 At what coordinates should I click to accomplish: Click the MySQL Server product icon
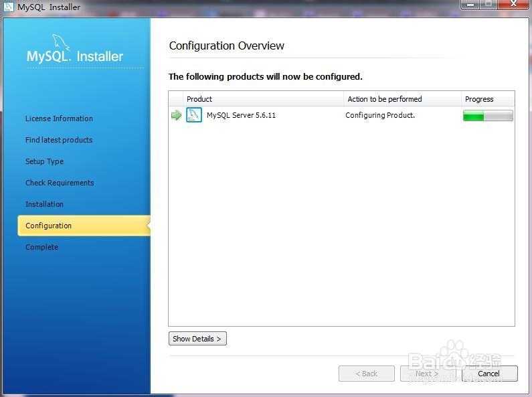pos(194,115)
